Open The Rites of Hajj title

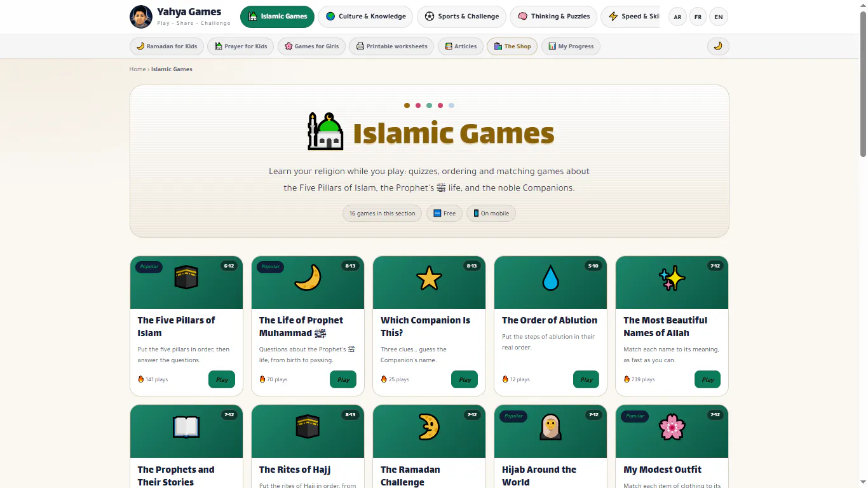tap(295, 470)
